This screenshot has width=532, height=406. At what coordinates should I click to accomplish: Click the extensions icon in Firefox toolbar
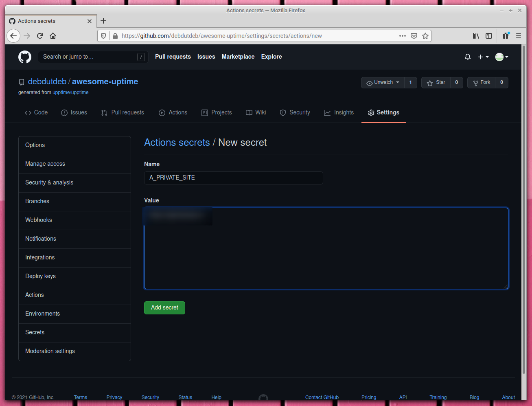pos(506,36)
